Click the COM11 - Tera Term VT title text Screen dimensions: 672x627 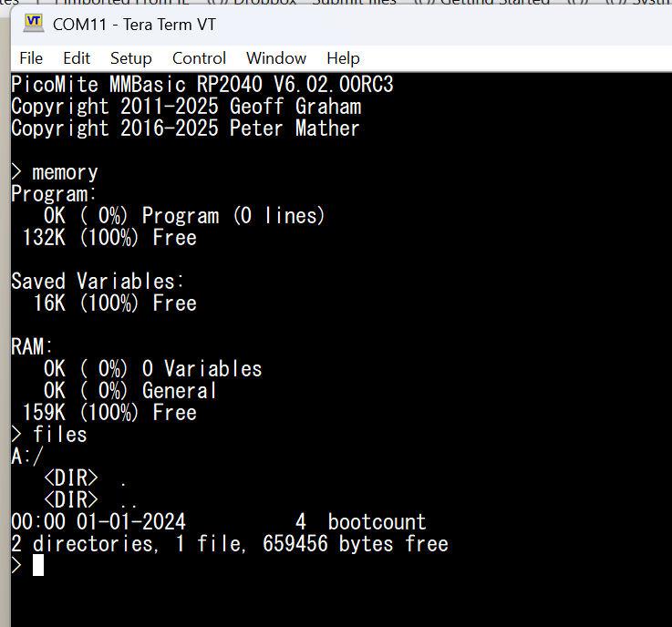click(134, 24)
